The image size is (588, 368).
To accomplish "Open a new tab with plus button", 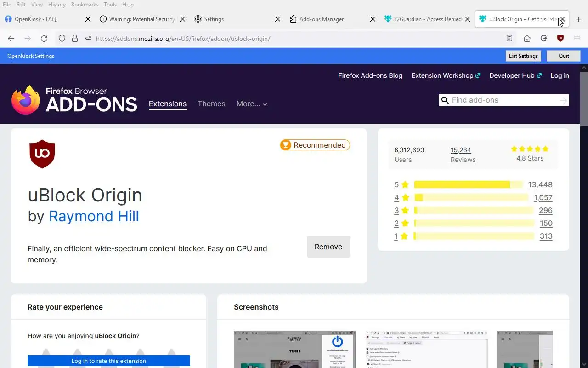I will click(579, 19).
